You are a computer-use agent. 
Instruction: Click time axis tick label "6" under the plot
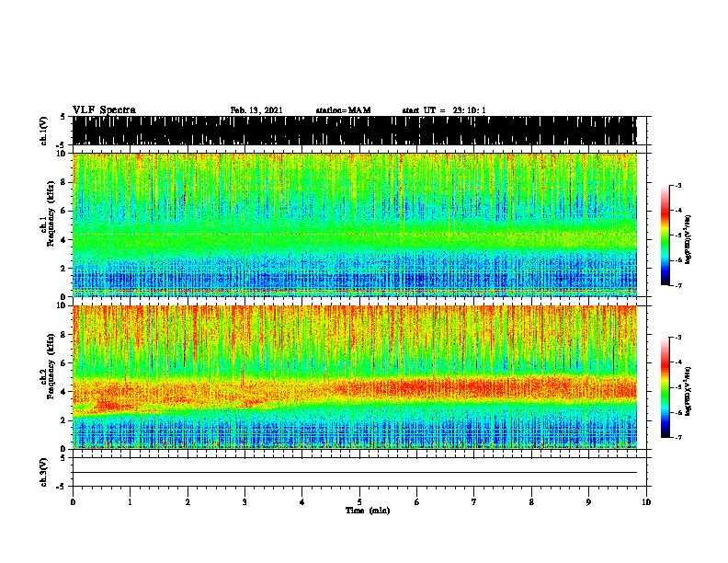[416, 502]
